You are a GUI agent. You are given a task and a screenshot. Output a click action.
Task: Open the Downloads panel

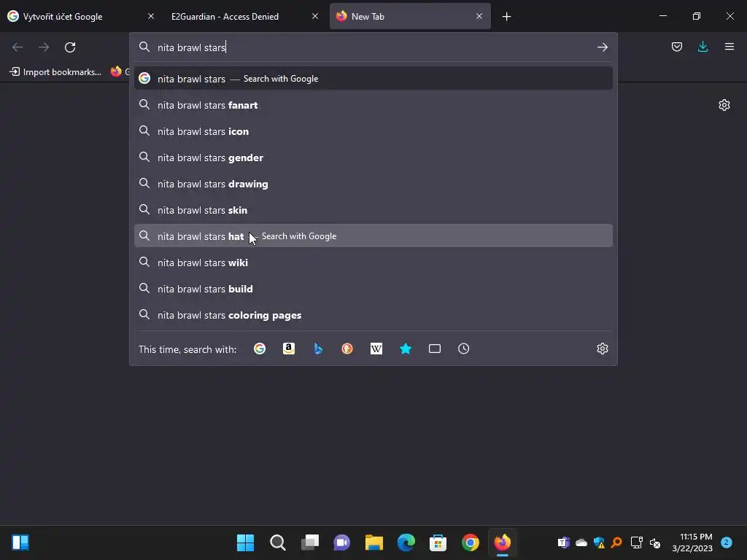(x=703, y=47)
